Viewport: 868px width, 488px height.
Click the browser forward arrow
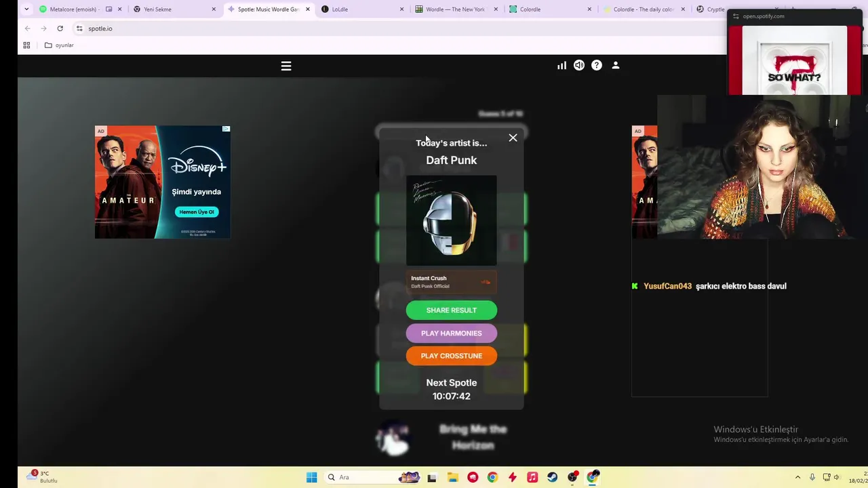click(43, 28)
